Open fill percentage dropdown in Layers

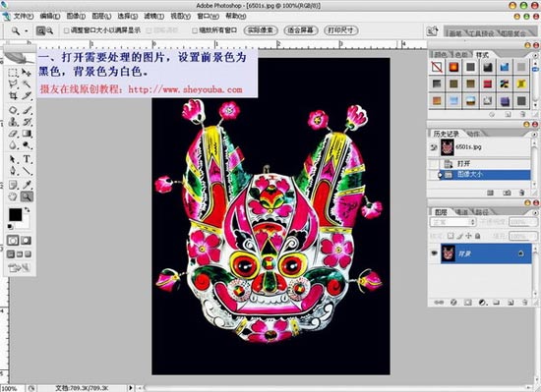523,236
